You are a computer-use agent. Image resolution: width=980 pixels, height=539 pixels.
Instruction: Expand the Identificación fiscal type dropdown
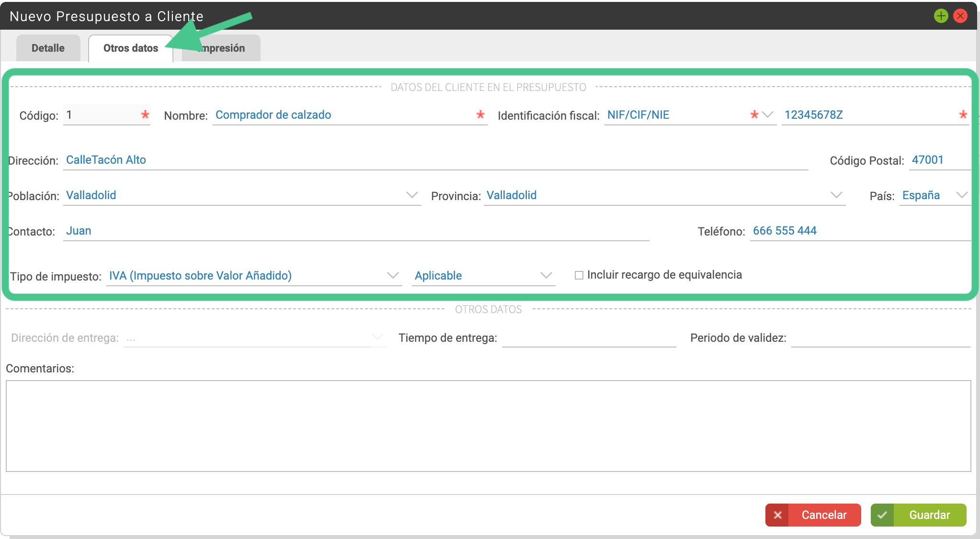click(x=768, y=115)
